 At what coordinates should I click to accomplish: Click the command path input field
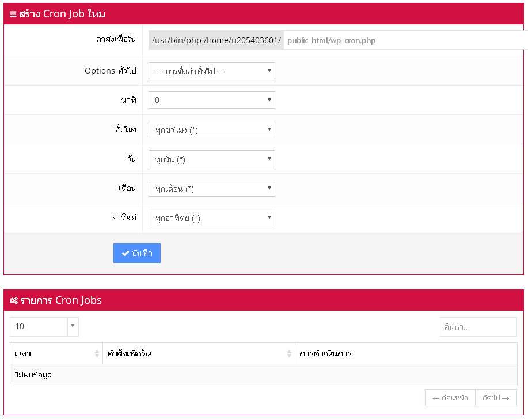pyautogui.click(x=403, y=41)
